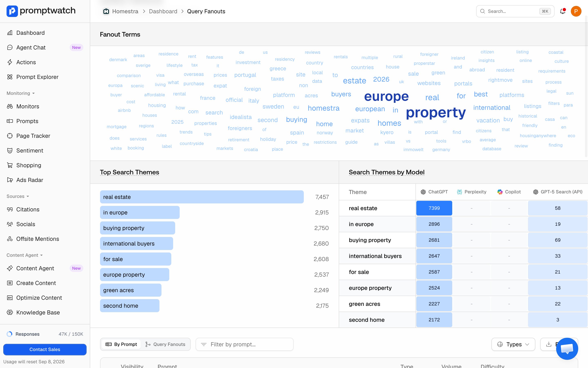Click the real estate theme bar
This screenshot has width=588, height=368.
(202, 197)
